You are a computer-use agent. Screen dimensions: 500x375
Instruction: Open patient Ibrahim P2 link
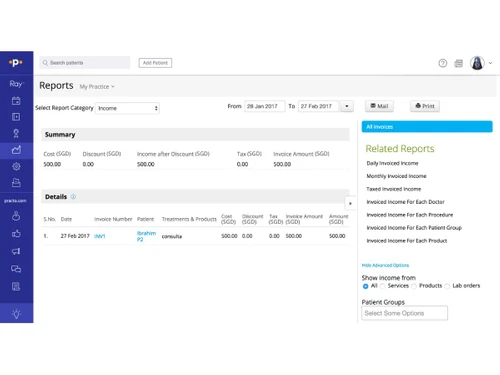(146, 236)
